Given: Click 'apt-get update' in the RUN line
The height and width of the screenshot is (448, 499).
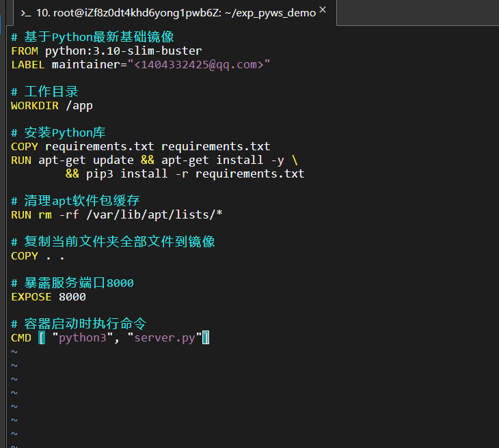Looking at the screenshot, I should 86,160.
